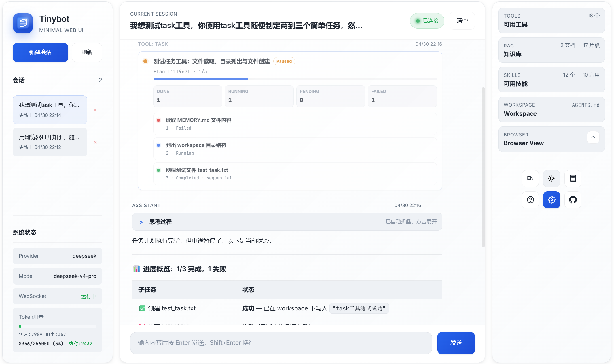Screen dimensions: 614x364
Task: Delete the 用浏览器打开知乎 session with its X
Action: tap(95, 142)
